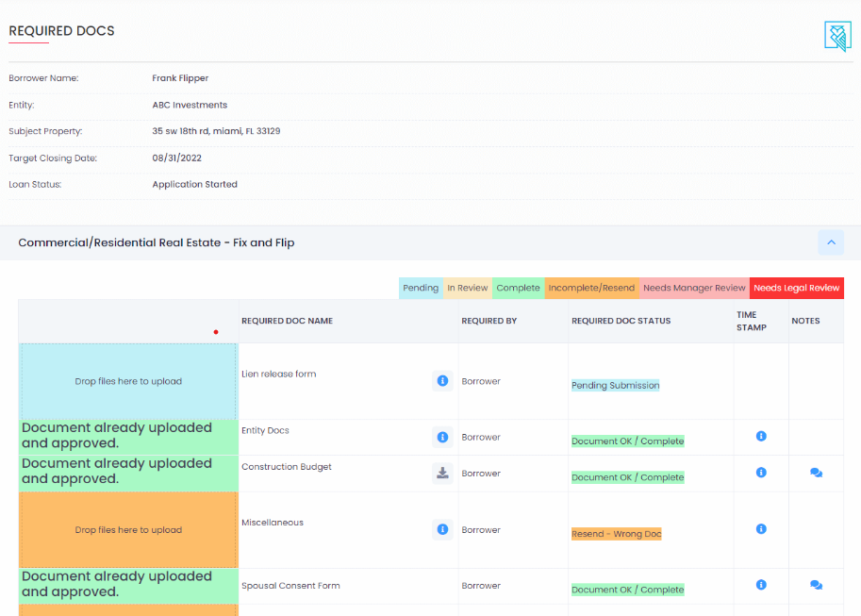The image size is (861, 616).
Task: Collapse the Fix and Flip section with the chevron
Action: [830, 242]
